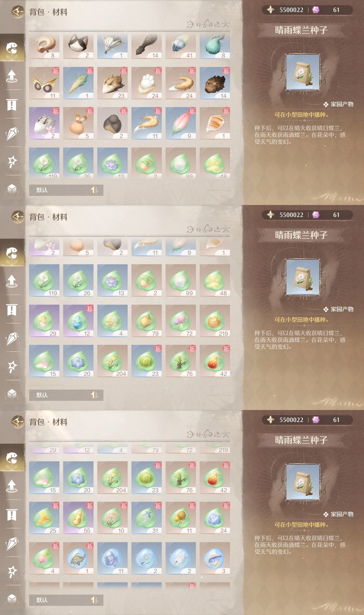Choose the blue betta fish showing 11
The height and width of the screenshot is (615, 364).
pyautogui.click(x=112, y=558)
